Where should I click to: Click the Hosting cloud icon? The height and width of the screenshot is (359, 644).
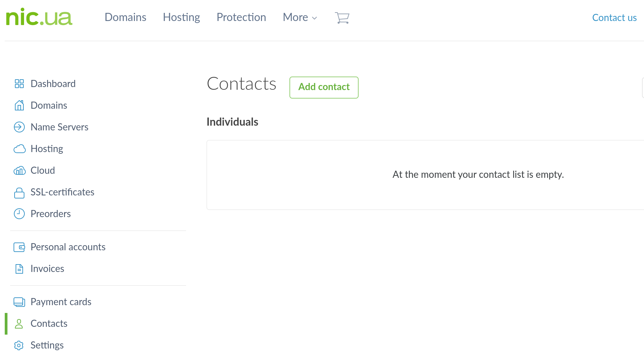click(x=19, y=149)
